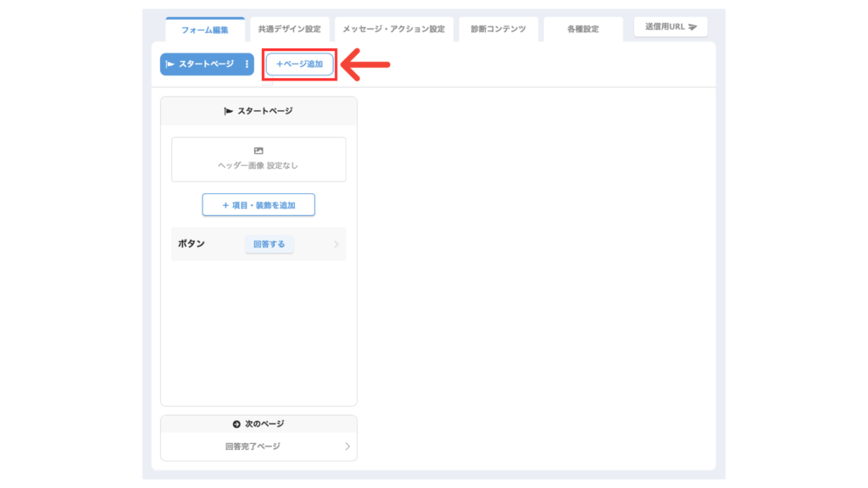868x488 pixels.
Task: Click the paper plane icon beside 送信用URL
Action: click(x=692, y=27)
